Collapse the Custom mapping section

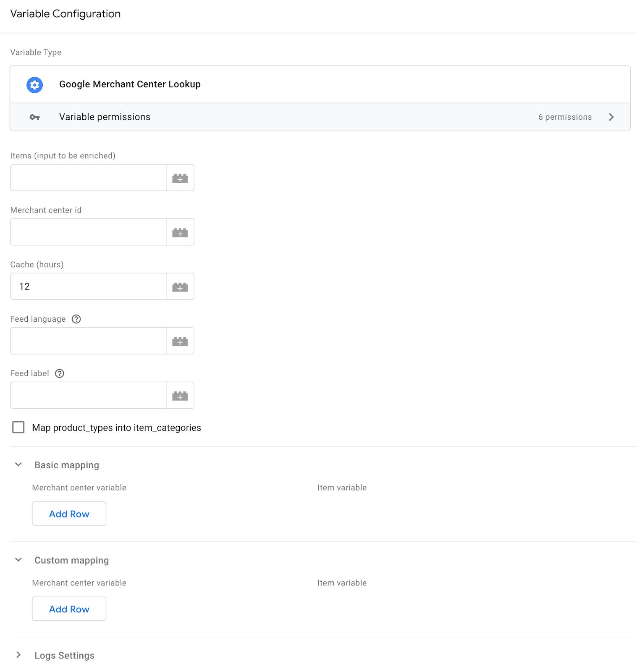tap(18, 560)
